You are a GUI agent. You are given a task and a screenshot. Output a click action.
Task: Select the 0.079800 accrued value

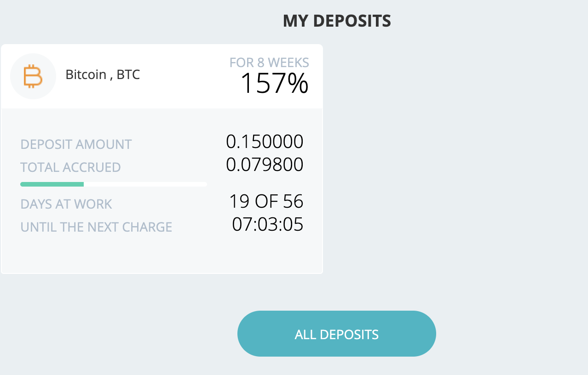tap(265, 165)
